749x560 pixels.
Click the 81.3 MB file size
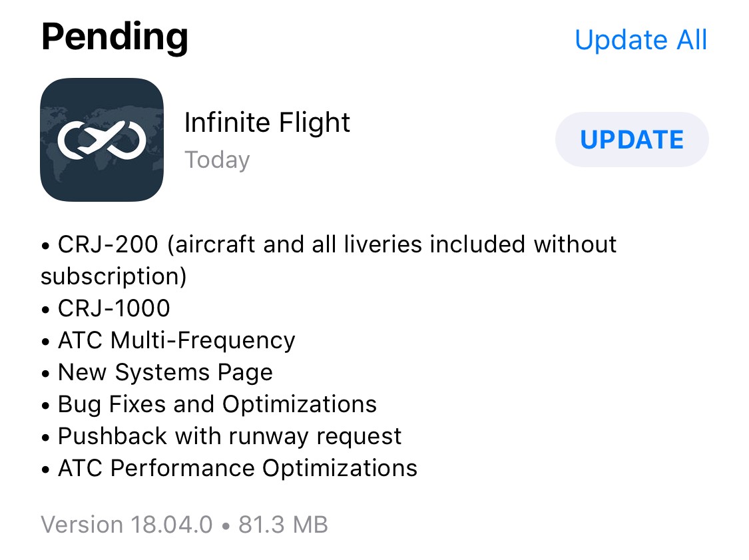[283, 525]
